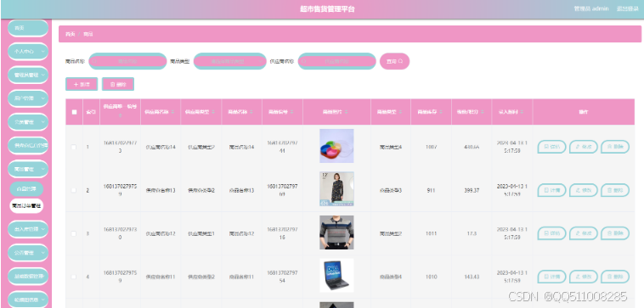Click magnifier icon in product name field
The image size is (644, 308).
[x=95, y=61]
